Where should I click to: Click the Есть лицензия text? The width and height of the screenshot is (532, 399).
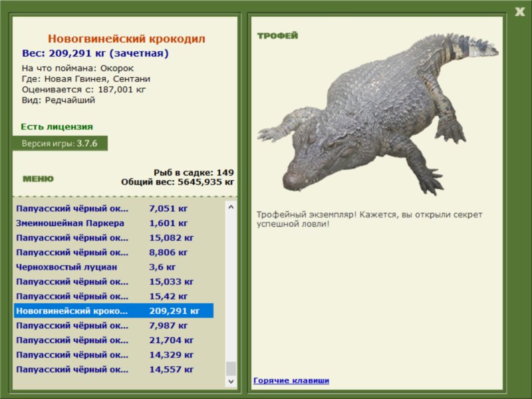tap(57, 126)
